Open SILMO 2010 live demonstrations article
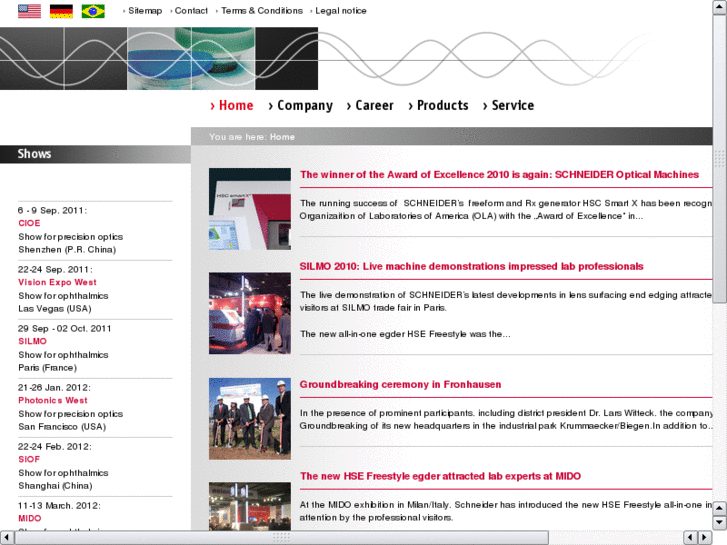Screen dimensions: 727x545 pos(472,266)
